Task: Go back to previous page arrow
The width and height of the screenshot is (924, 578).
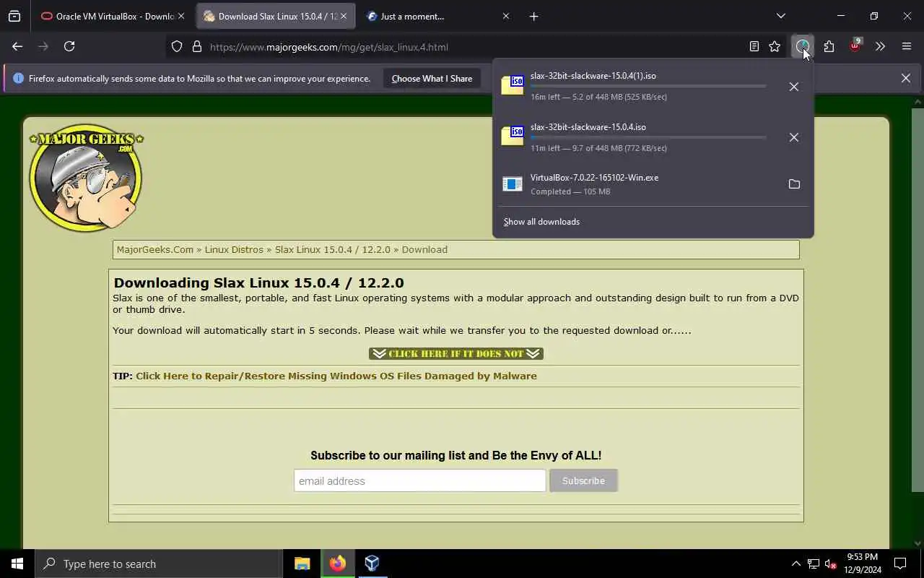Action: pos(17,46)
